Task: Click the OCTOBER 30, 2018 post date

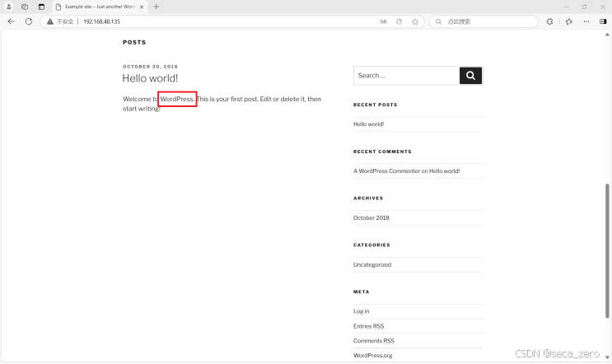Action: 150,67
